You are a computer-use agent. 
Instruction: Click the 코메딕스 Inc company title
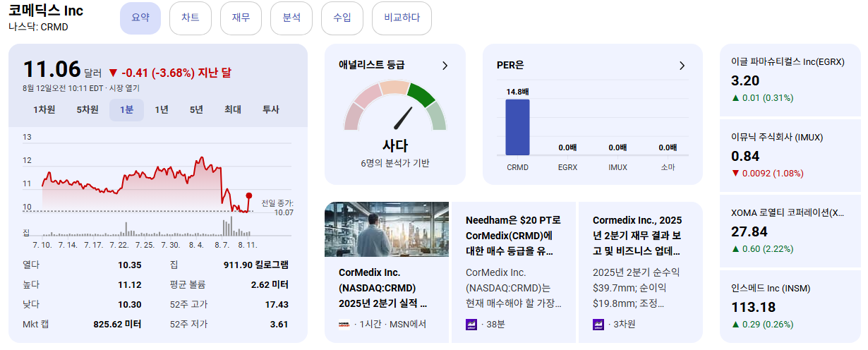pyautogui.click(x=45, y=11)
